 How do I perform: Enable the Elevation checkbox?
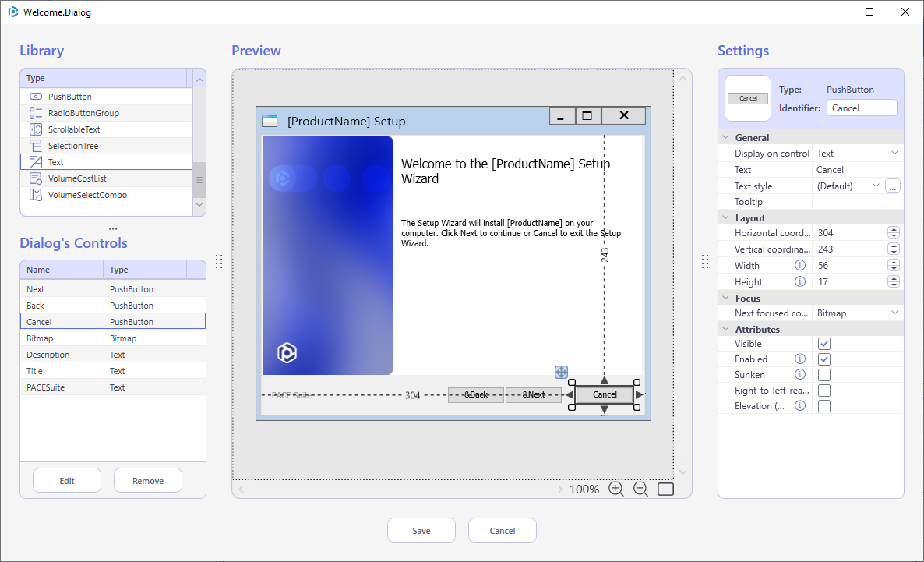[823, 406]
